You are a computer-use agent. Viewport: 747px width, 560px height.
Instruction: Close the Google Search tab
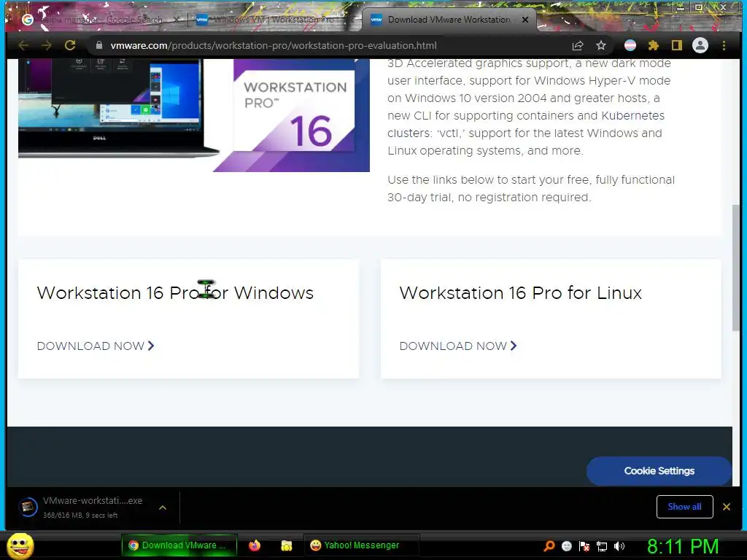click(x=177, y=20)
